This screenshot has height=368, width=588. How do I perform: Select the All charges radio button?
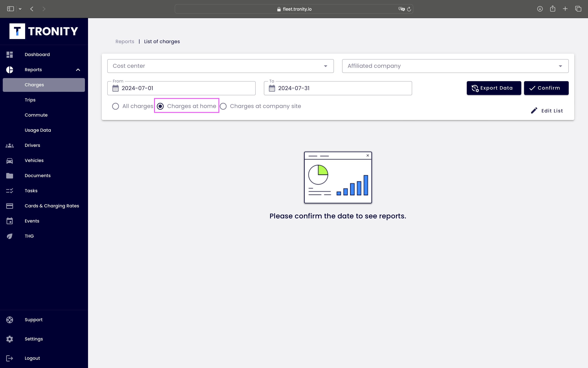(x=116, y=106)
